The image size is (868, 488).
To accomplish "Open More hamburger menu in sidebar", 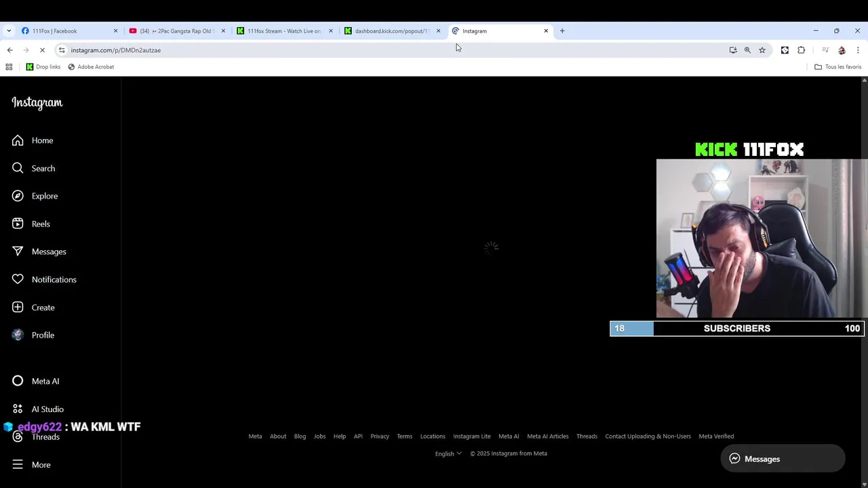I will coord(18,464).
